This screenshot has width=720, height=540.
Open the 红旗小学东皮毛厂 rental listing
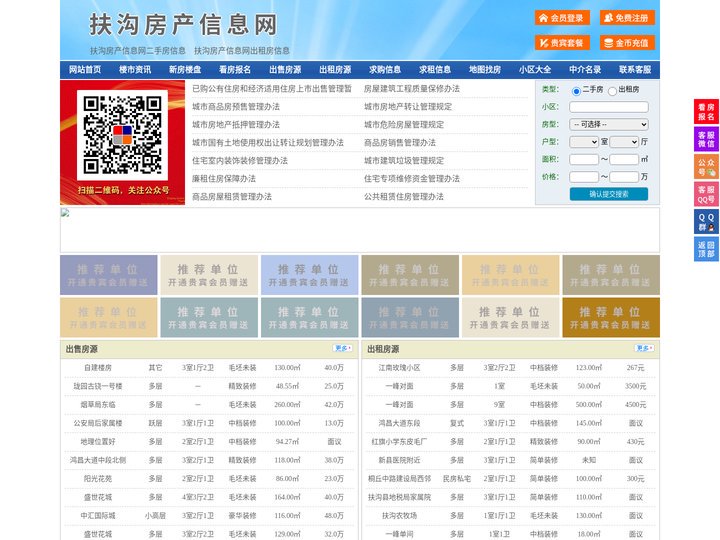[399, 442]
